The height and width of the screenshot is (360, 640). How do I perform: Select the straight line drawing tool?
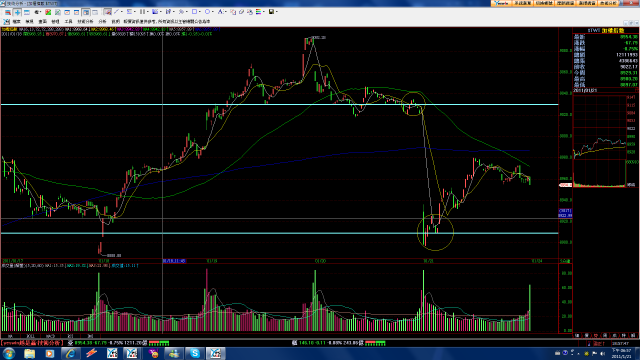tap(116, 12)
